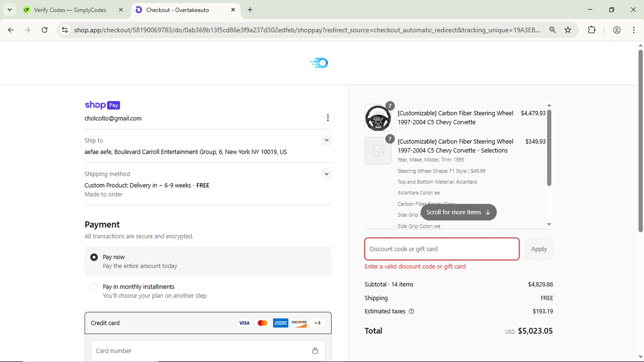Click the $4,829.86 subtotal amount
The width and height of the screenshot is (644, 362).
(541, 284)
